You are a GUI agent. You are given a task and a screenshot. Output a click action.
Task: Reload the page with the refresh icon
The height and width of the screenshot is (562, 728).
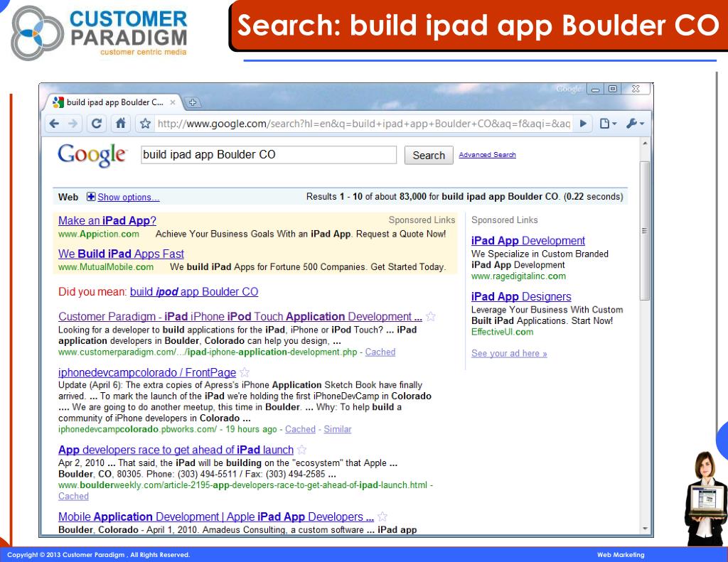[97, 124]
